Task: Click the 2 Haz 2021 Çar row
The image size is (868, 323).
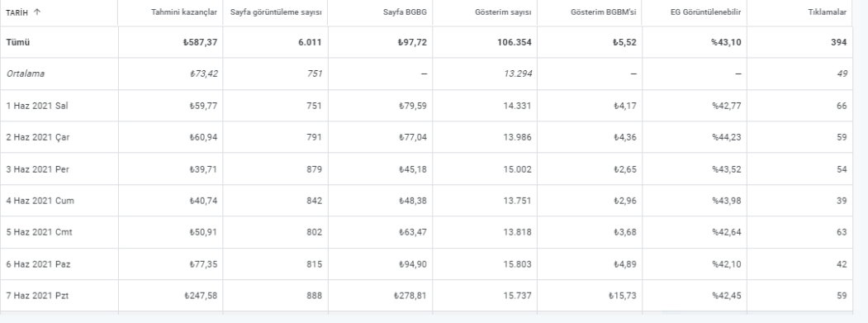Action: (426, 137)
